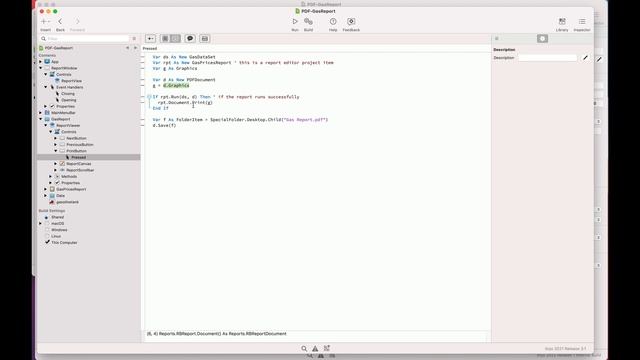Toggle the This Computer build checkbox
Image resolution: width=640 pixels, height=360 pixels.
(47, 242)
